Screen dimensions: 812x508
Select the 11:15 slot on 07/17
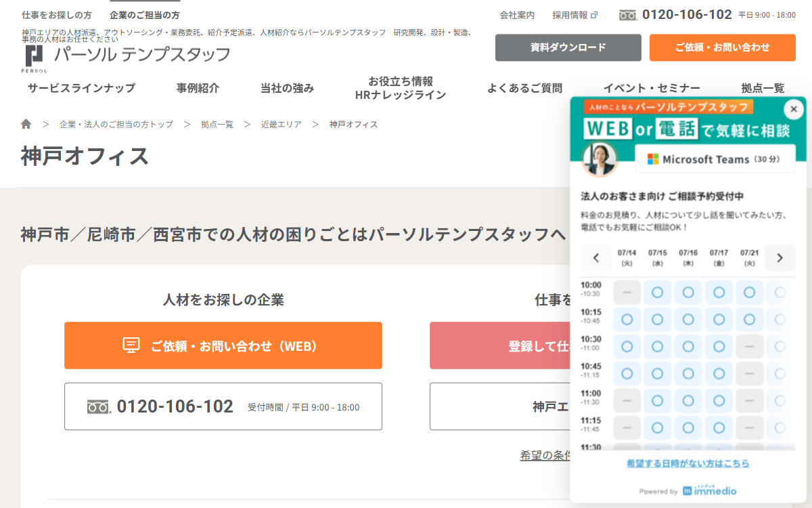tap(719, 427)
